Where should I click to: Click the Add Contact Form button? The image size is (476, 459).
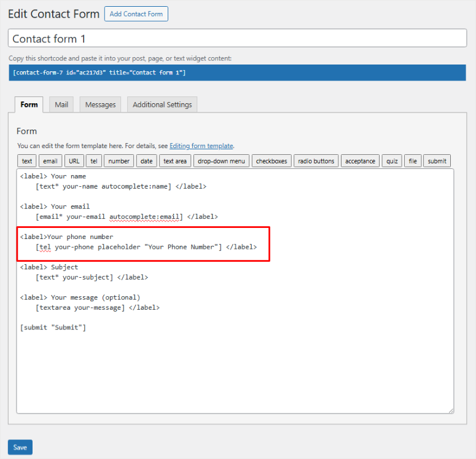(x=136, y=14)
